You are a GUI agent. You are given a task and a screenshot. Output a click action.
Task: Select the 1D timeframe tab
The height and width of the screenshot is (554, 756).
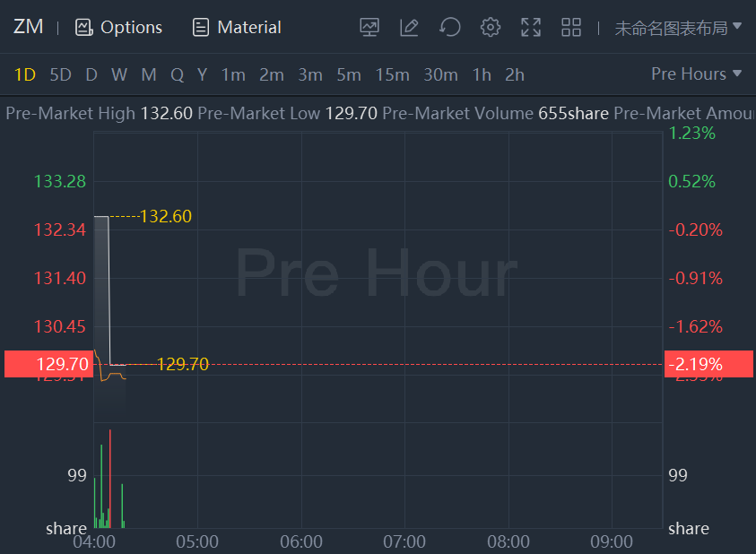[25, 74]
